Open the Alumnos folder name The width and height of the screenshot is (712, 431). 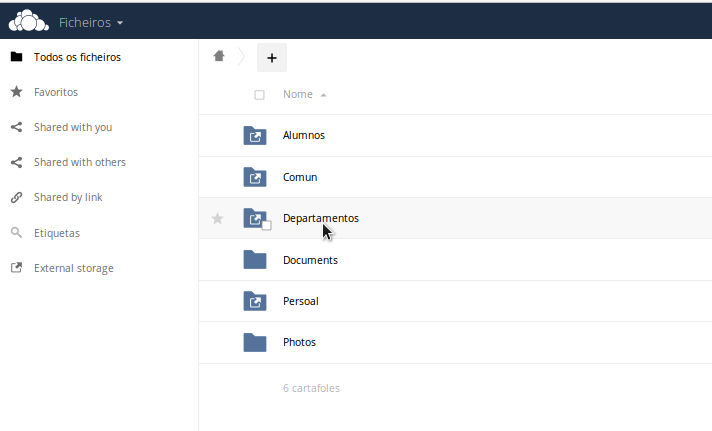click(x=304, y=135)
